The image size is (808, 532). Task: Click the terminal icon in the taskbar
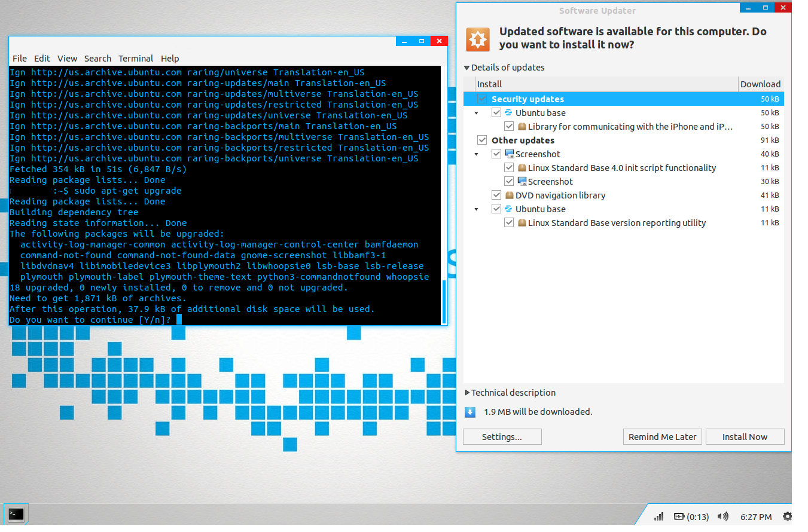tap(16, 514)
